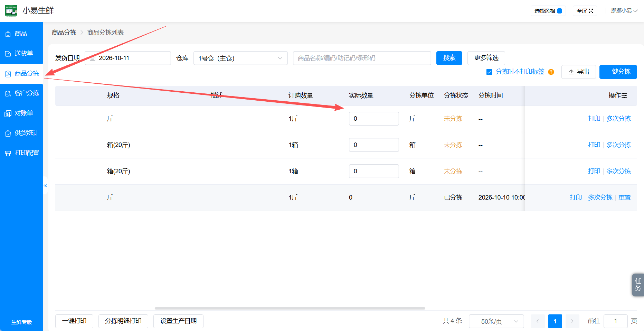This screenshot has height=331, width=644.
Task: Open the 50条/页 page size dropdown
Action: point(496,321)
